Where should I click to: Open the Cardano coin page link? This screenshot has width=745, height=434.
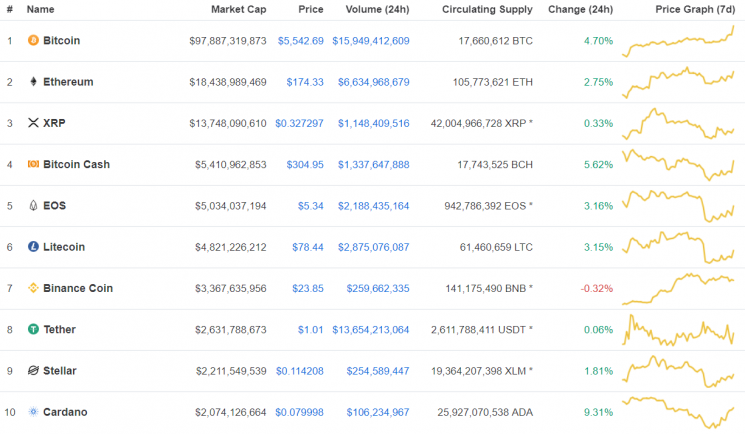coord(65,411)
